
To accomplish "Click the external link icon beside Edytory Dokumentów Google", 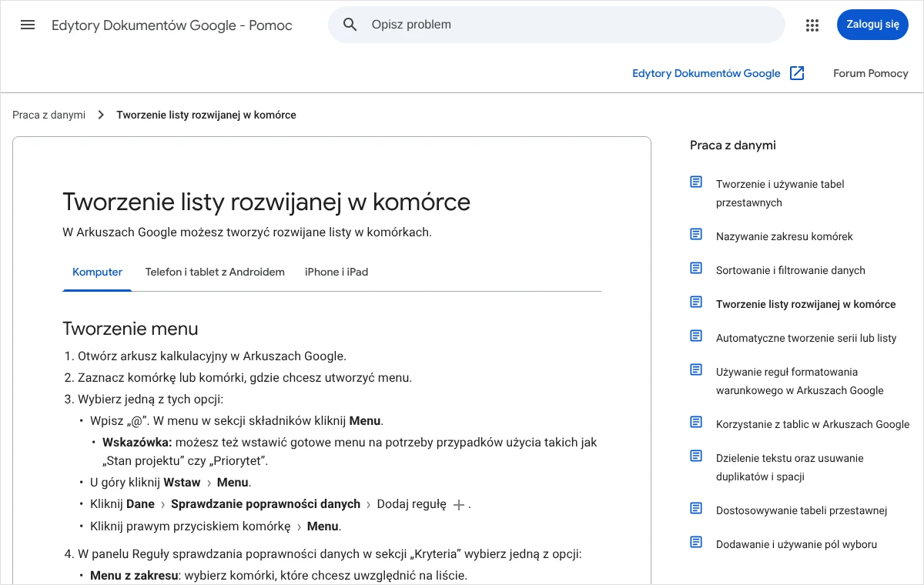I will point(798,73).
